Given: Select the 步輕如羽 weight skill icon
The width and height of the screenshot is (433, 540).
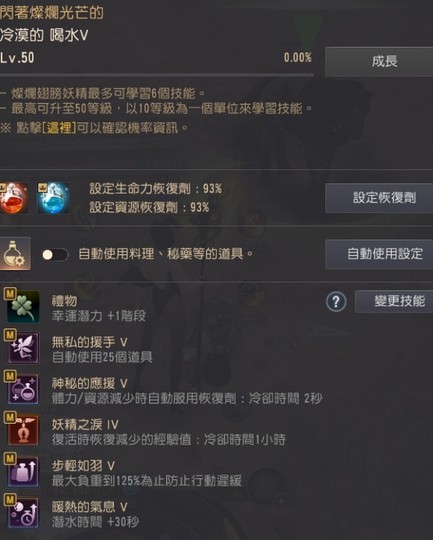Looking at the screenshot, I should click(x=23, y=471).
